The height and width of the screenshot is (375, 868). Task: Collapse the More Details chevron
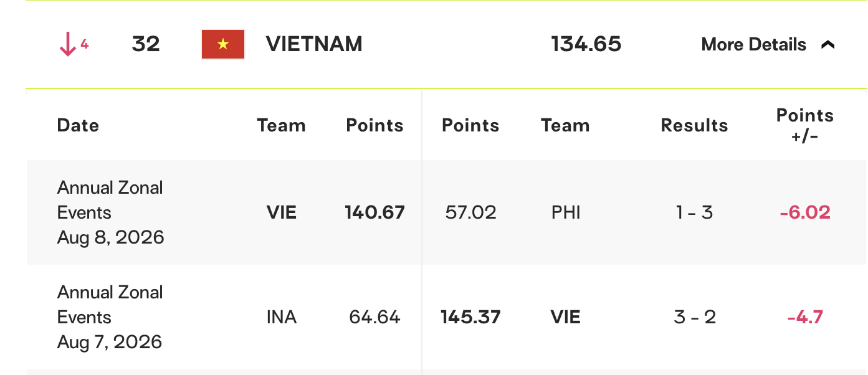click(x=828, y=44)
